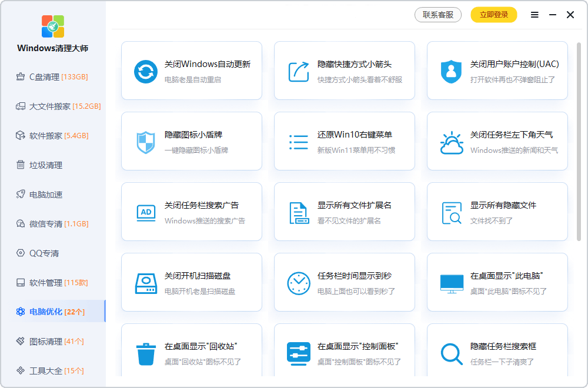Click the sliders icon for 控制面板

click(x=299, y=353)
